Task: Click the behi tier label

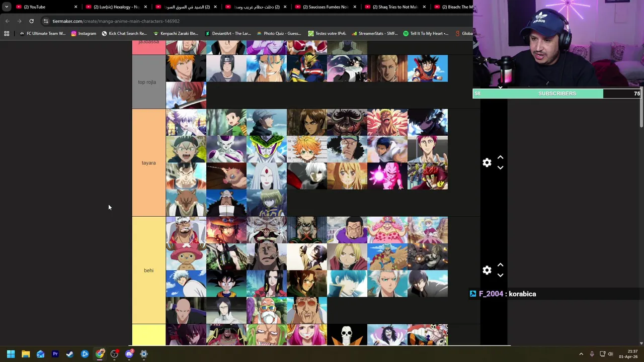Action: pos(148,270)
